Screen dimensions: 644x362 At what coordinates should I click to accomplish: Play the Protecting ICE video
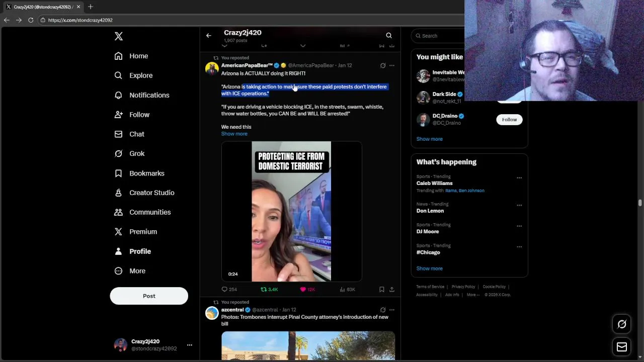(x=291, y=211)
